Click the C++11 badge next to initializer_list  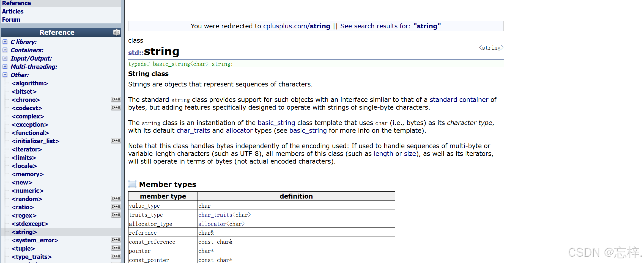pos(116,141)
